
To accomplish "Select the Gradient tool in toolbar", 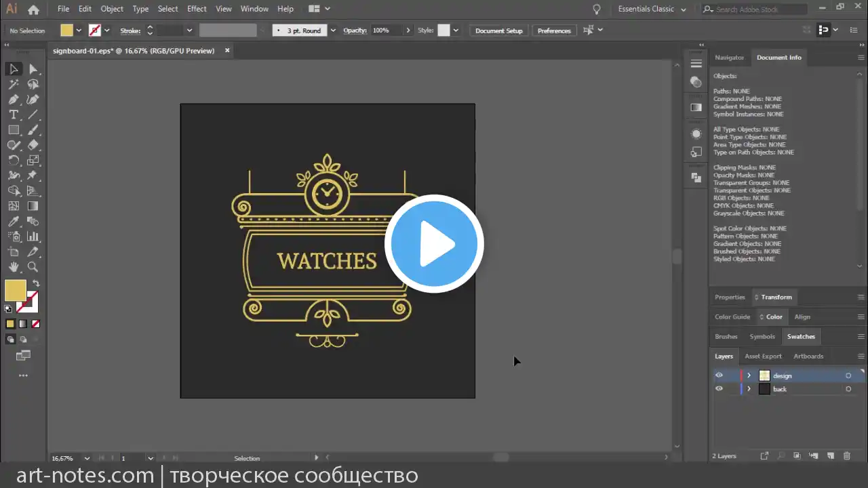I will coord(33,206).
